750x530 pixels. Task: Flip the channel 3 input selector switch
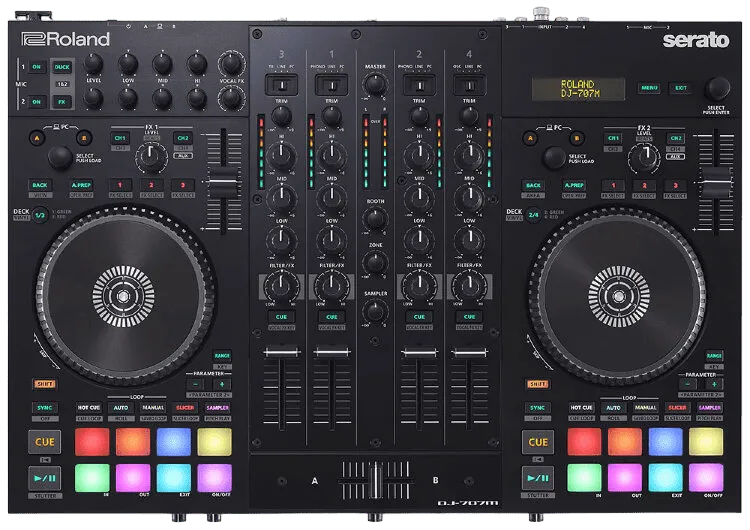click(282, 87)
